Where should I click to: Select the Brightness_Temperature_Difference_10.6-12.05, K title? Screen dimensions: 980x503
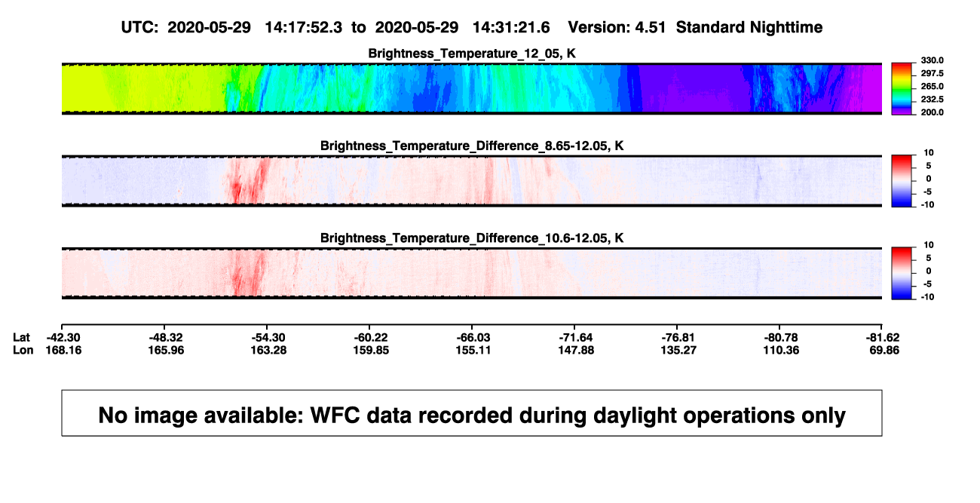click(472, 238)
